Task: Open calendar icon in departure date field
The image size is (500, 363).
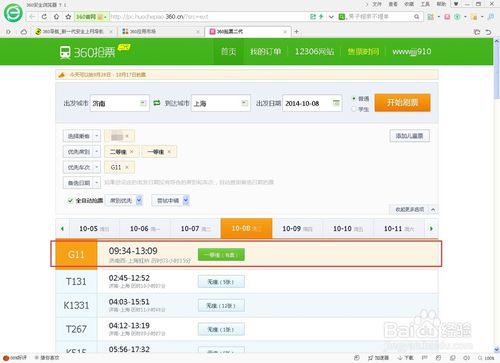Action: point(336,103)
